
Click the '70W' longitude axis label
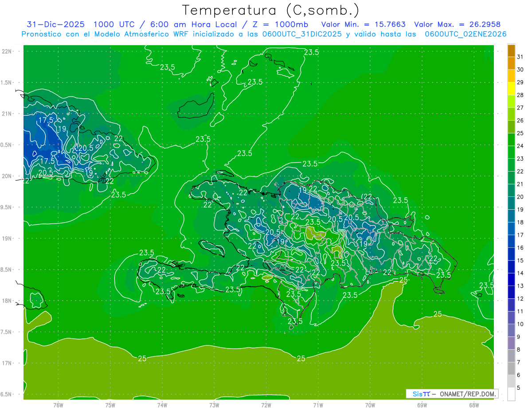click(x=370, y=405)
